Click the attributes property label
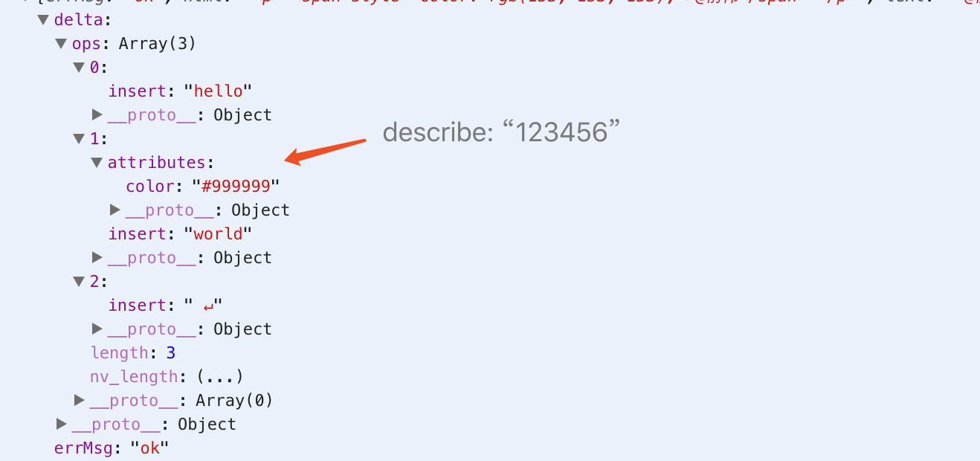The width and height of the screenshot is (980, 461). click(x=155, y=162)
